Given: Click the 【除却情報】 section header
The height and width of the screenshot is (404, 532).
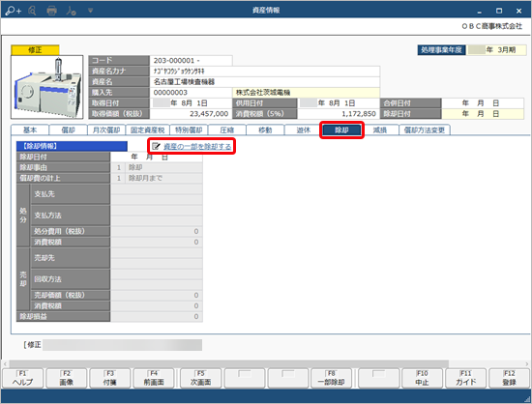Looking at the screenshot, I should pyautogui.click(x=72, y=146).
